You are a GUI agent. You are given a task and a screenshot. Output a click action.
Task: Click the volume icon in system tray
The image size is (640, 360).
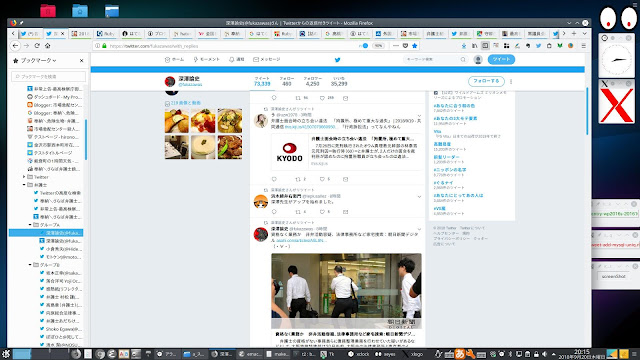pyautogui.click(x=544, y=354)
